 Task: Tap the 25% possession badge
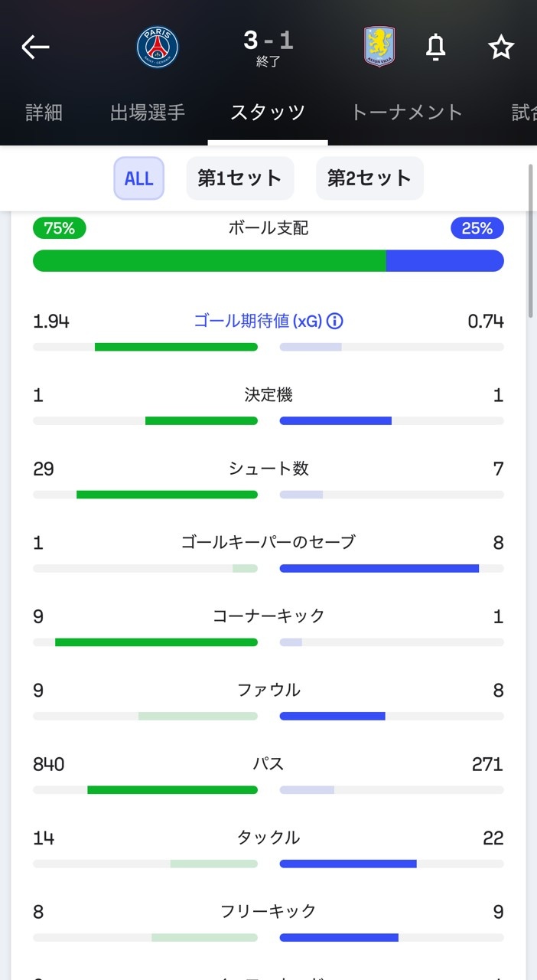(x=477, y=228)
